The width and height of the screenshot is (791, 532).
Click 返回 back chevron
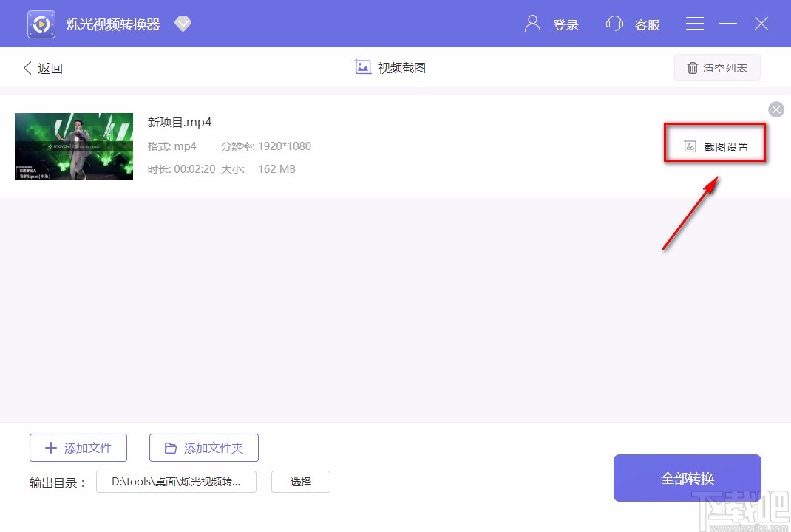28,67
